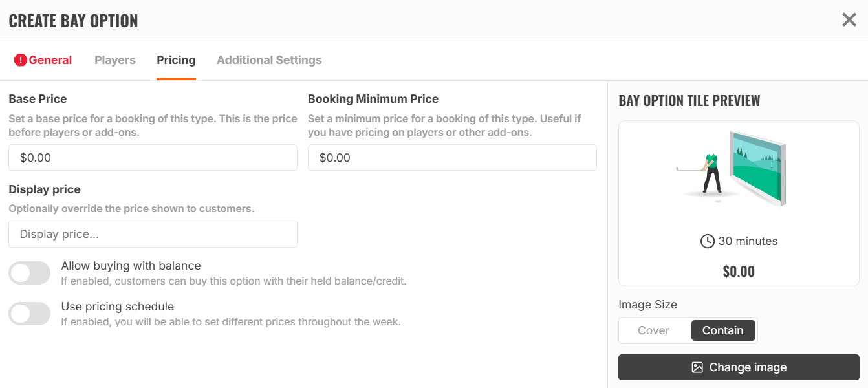The image size is (868, 388).
Task: Enable Allow buying with balance toggle
Action: [x=30, y=273]
